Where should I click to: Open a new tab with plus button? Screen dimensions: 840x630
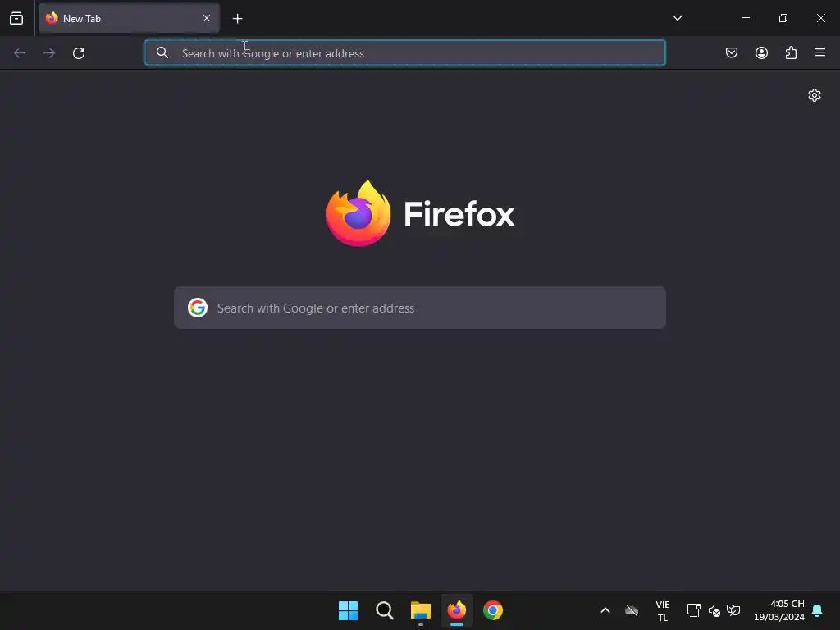[237, 19]
